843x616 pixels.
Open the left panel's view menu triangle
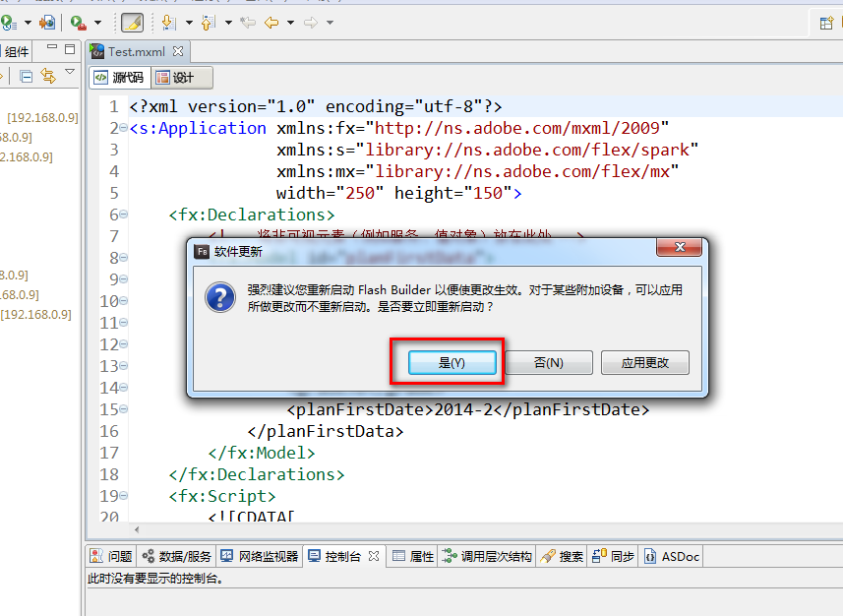tap(70, 72)
